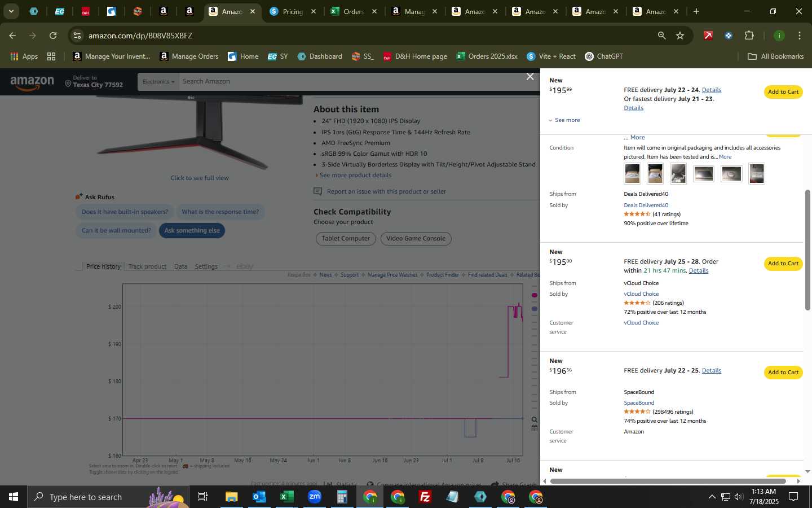Open the last condition photo thumbnail

pos(757,174)
